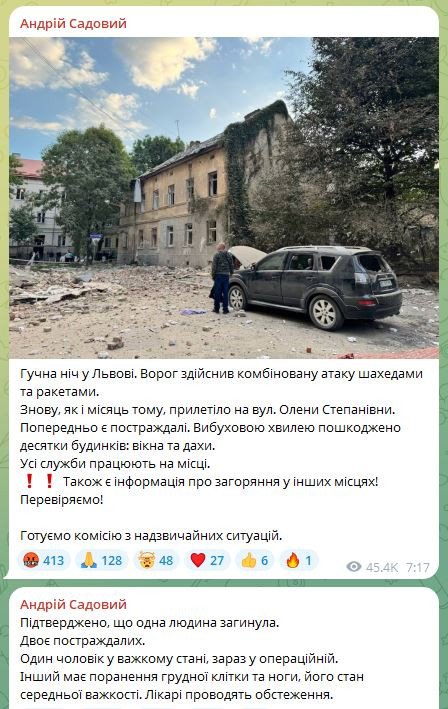Image resolution: width=448 pixels, height=709 pixels.
Task: Click the 48 reaction count
Action: coord(166,561)
